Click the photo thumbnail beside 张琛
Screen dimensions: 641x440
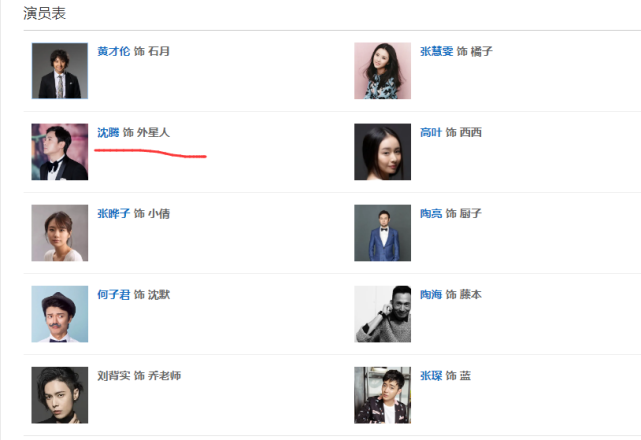382,395
